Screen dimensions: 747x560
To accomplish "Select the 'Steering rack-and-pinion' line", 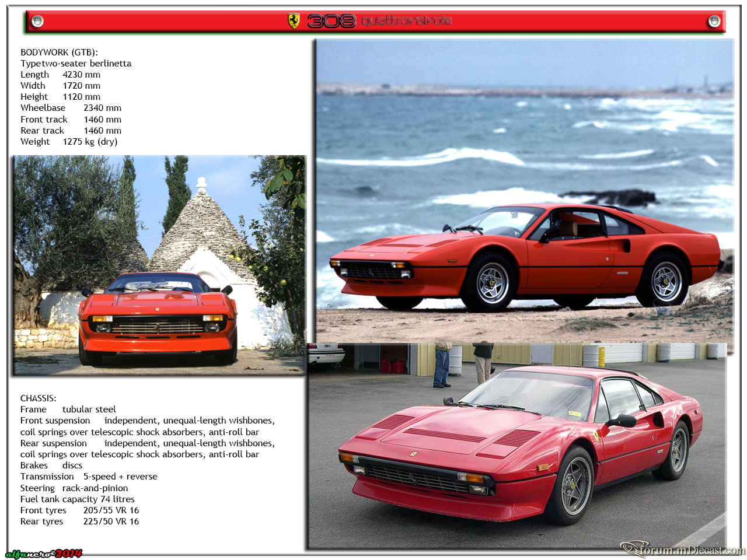I will pyautogui.click(x=74, y=488).
